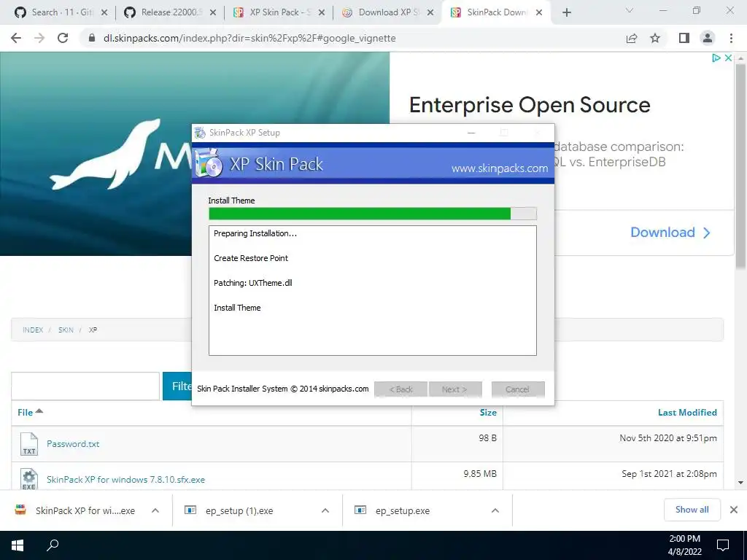Go back to the previous page
Screen dimensions: 747x560
(x=16, y=38)
